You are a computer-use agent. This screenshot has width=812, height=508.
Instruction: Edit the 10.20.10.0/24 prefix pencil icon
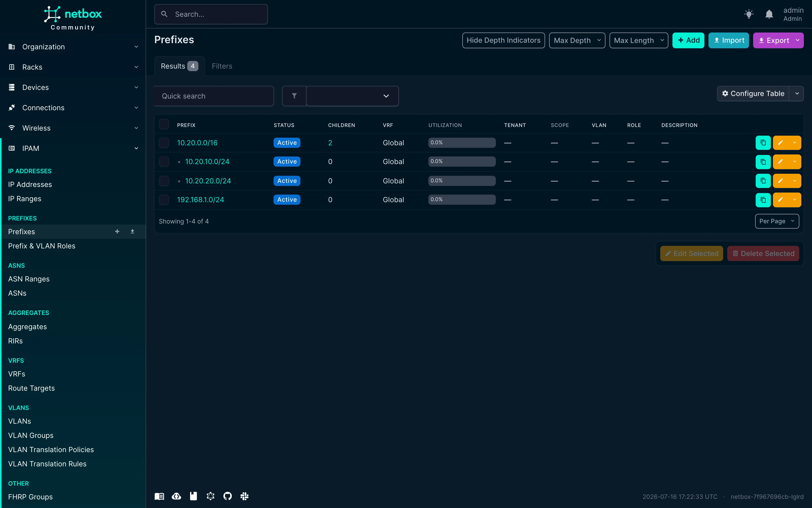tap(781, 162)
